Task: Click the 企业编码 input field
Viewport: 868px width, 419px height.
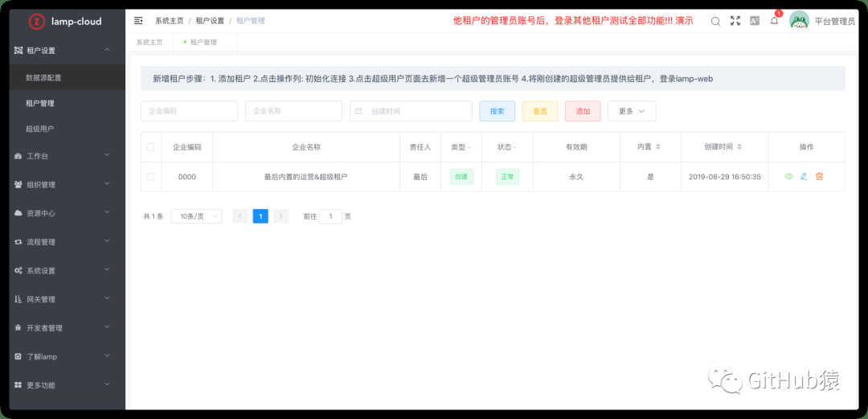Action: [190, 111]
